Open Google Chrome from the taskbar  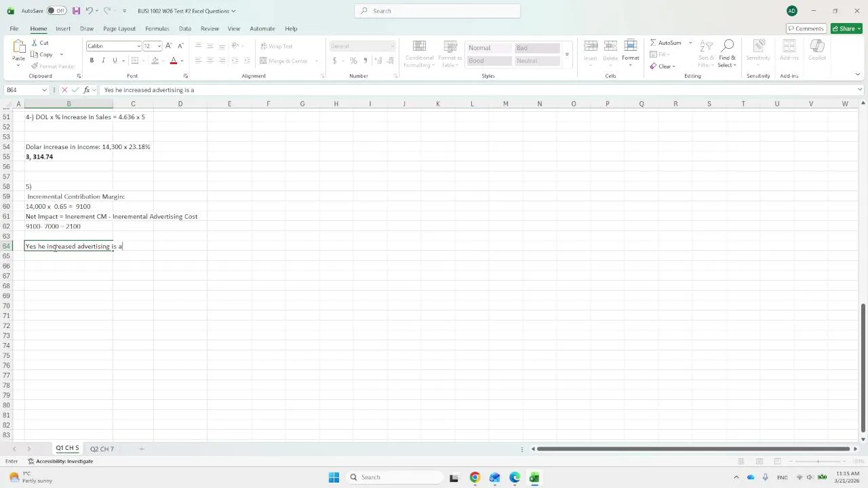pyautogui.click(x=475, y=477)
